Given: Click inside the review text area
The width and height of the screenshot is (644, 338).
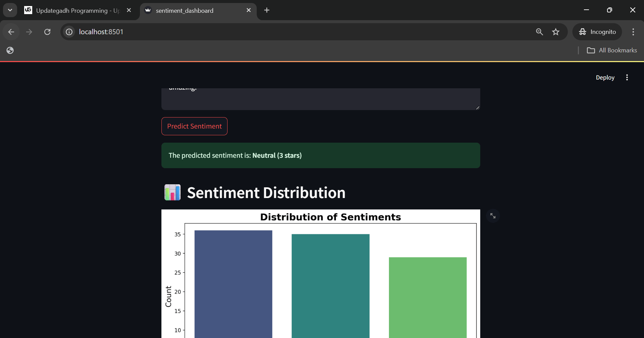Looking at the screenshot, I should pyautogui.click(x=320, y=97).
